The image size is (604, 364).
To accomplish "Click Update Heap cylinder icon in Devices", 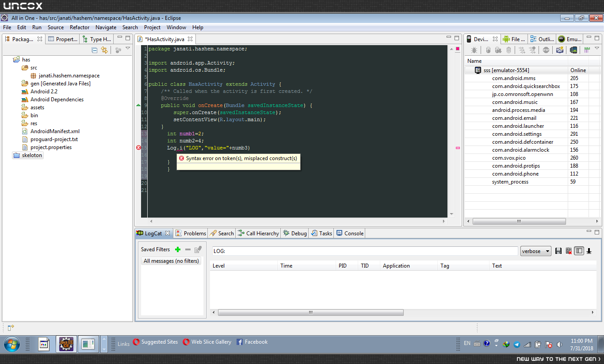I will (488, 50).
